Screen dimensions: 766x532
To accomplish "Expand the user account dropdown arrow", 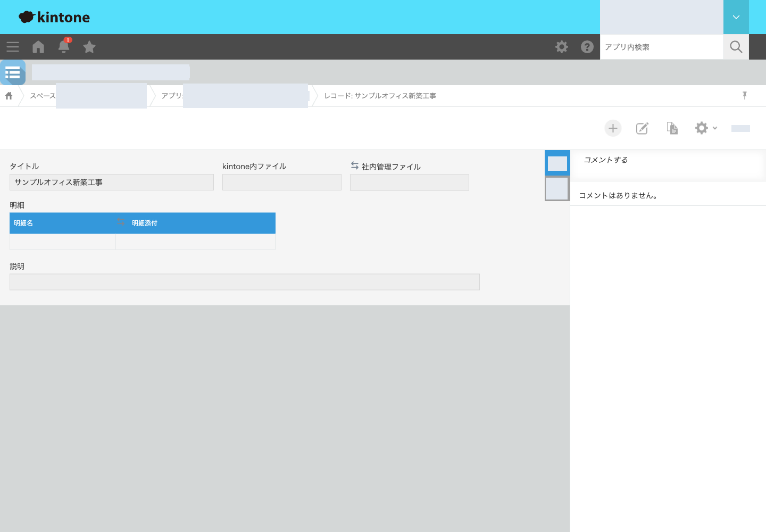I will coord(736,17).
